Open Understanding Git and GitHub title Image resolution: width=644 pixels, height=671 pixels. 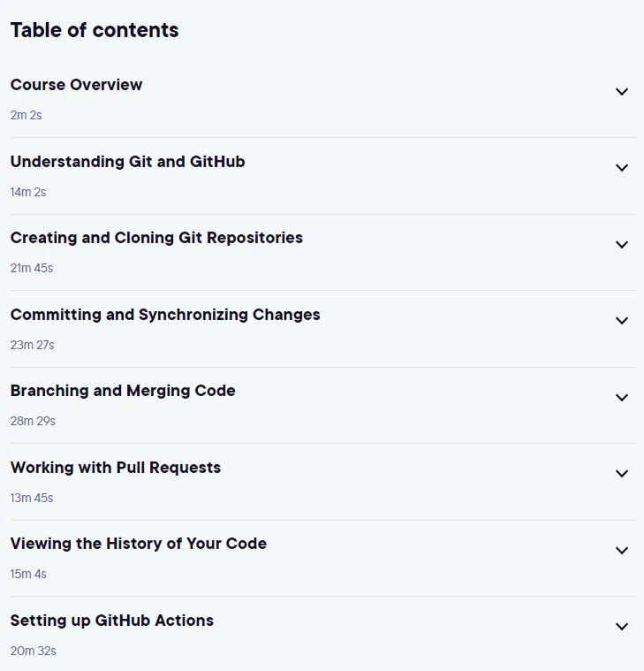(x=127, y=161)
